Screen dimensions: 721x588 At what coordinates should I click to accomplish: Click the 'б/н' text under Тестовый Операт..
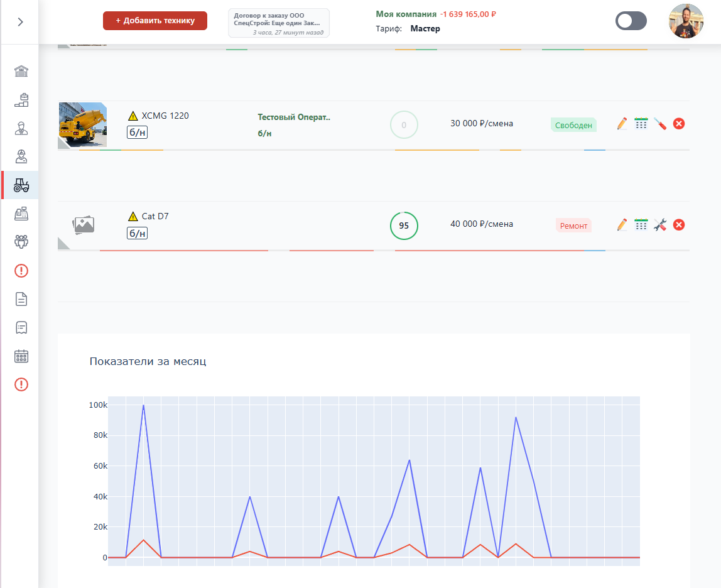point(264,133)
